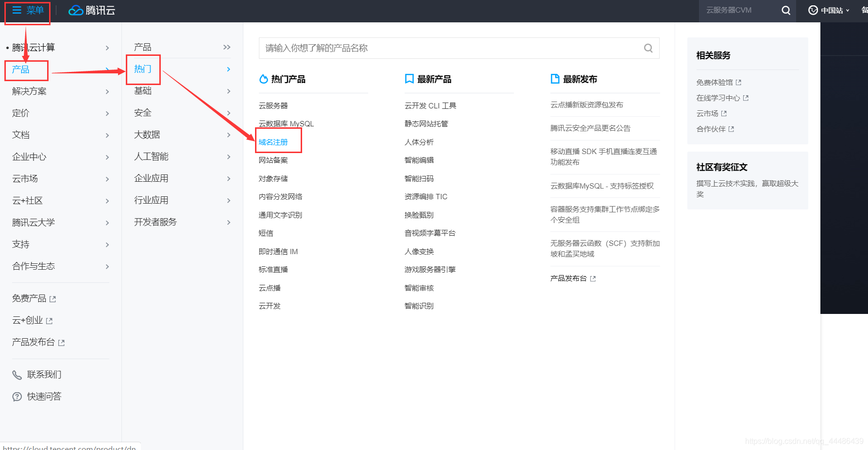Screen dimensions: 868x450
Task: Select 云市场 in the left menu
Action: pos(25,179)
